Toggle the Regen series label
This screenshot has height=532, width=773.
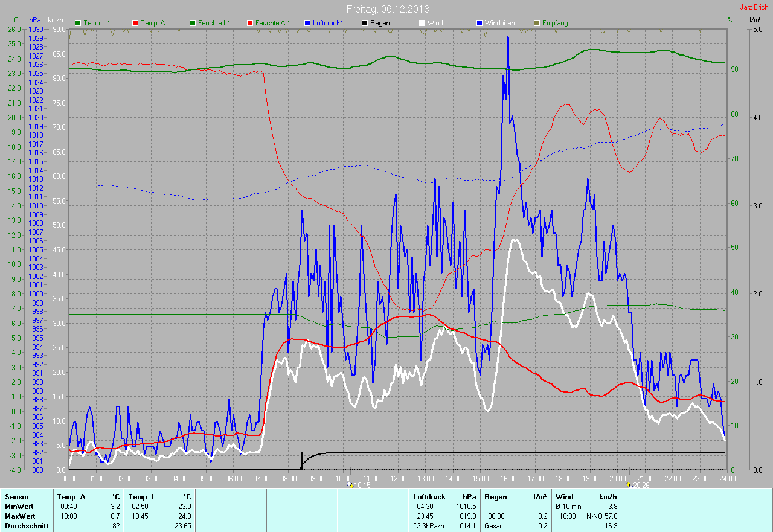pyautogui.click(x=381, y=23)
